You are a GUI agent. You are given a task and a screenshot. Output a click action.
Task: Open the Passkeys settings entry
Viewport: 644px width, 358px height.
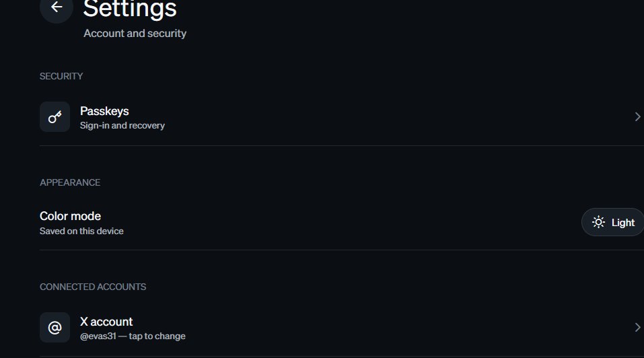click(342, 117)
